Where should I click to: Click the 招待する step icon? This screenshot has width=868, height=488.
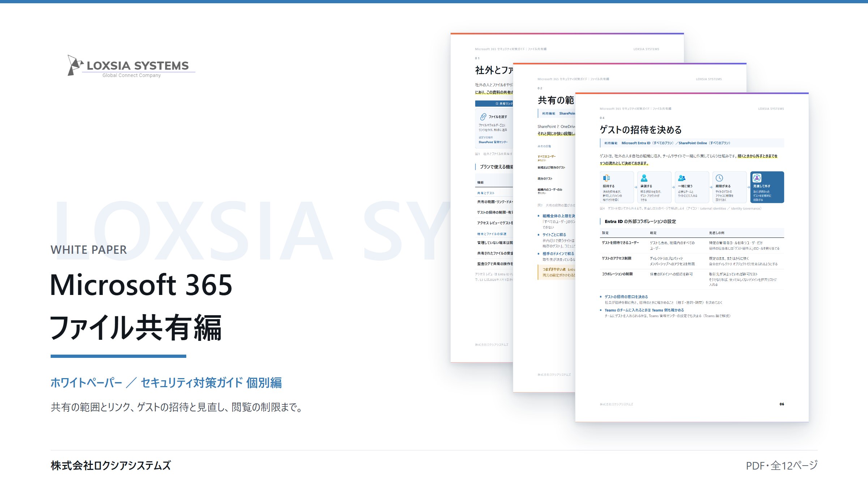pos(607,178)
